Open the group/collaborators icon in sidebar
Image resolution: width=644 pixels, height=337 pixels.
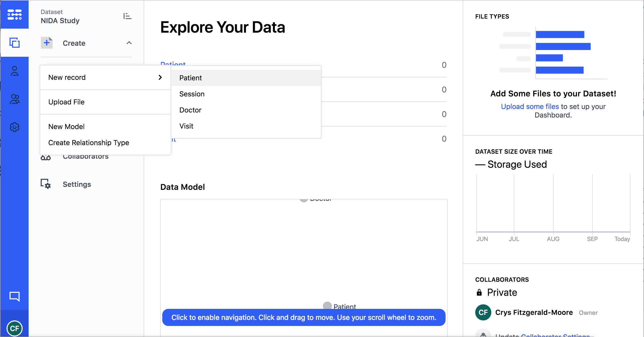(x=15, y=98)
